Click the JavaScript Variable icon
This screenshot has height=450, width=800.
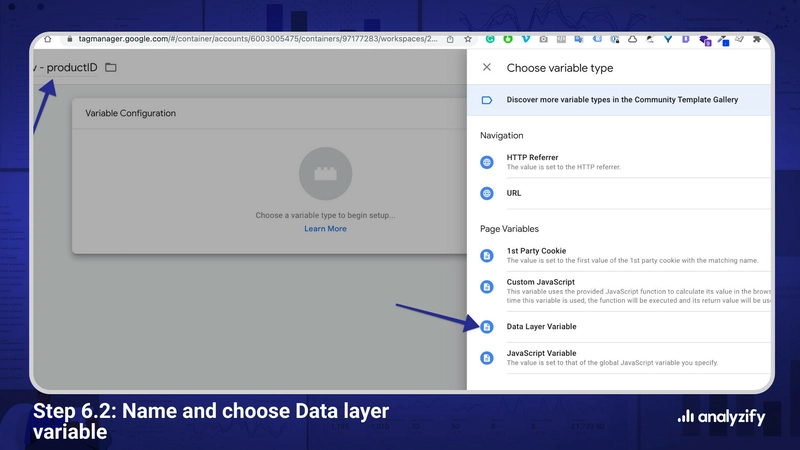click(x=487, y=358)
